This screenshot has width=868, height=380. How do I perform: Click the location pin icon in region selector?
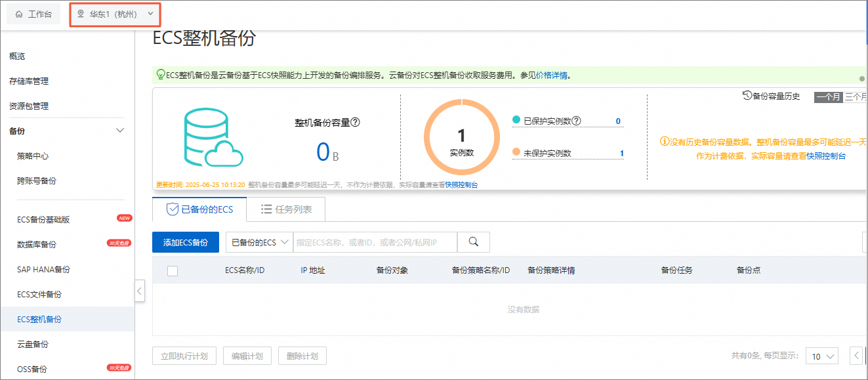point(81,14)
